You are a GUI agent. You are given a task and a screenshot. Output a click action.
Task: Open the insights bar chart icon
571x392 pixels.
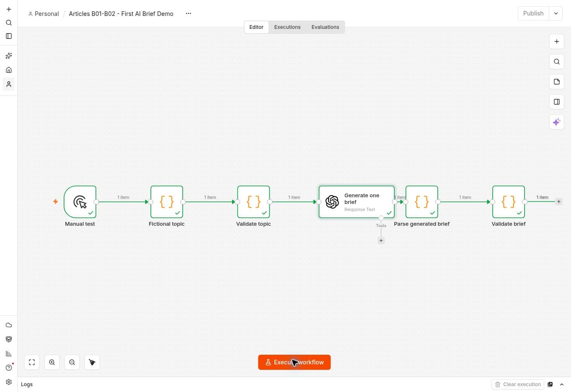[x=9, y=353]
